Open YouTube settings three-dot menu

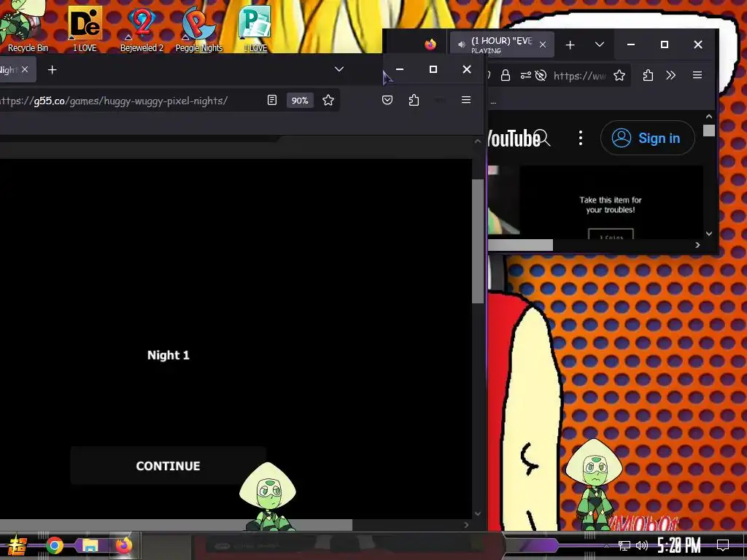click(x=580, y=138)
